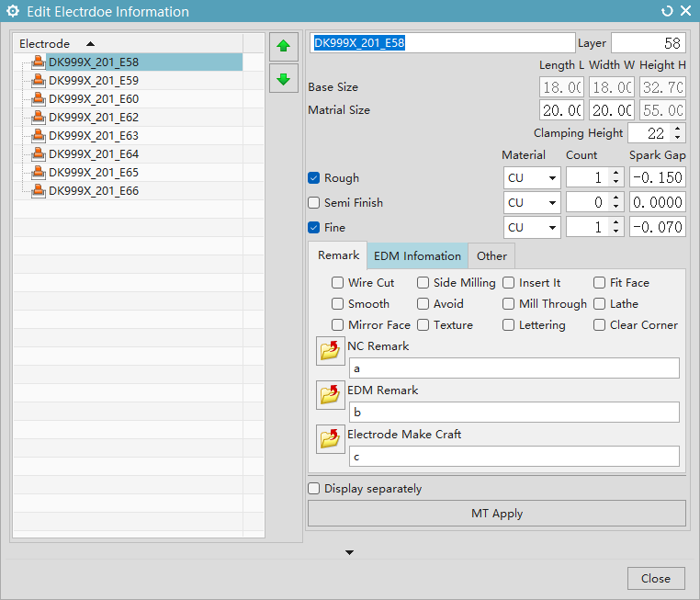The width and height of the screenshot is (700, 600).
Task: Switch to the Other tab
Action: [491, 256]
